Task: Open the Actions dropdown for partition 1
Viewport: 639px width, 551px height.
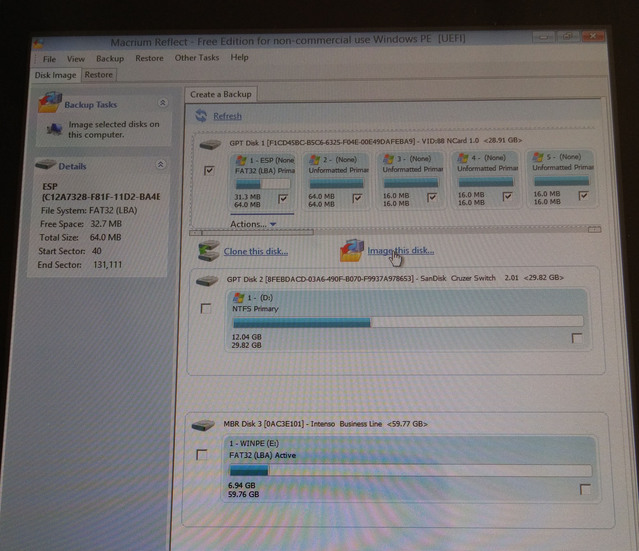Action: (253, 224)
